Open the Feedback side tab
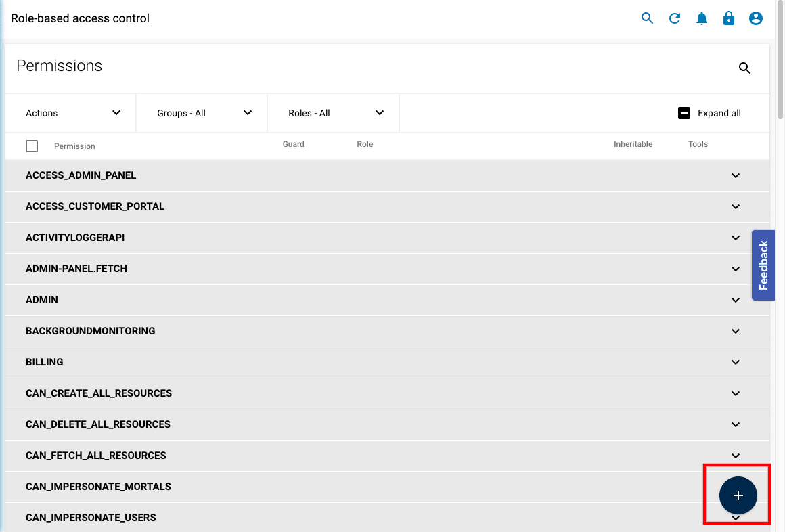This screenshot has height=532, width=785. [x=763, y=265]
